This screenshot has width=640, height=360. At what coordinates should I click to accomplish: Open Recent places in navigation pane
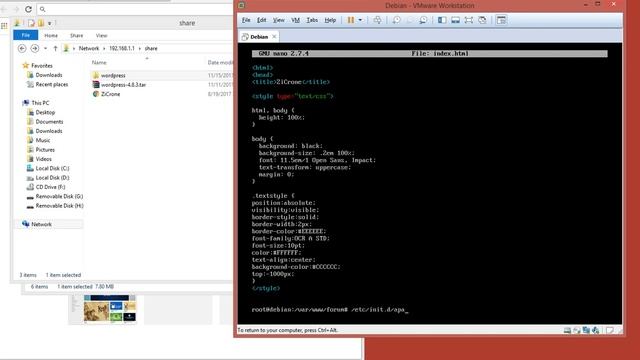tap(51, 84)
